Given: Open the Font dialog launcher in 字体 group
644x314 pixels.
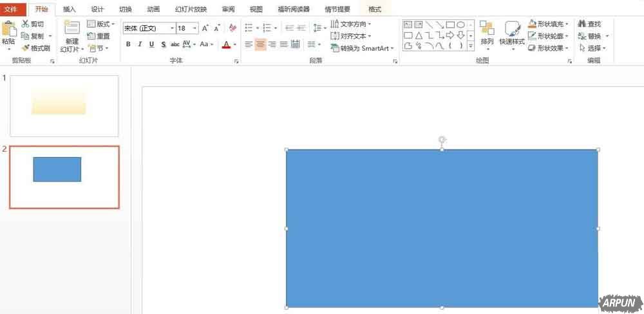Looking at the screenshot, I should [x=236, y=60].
